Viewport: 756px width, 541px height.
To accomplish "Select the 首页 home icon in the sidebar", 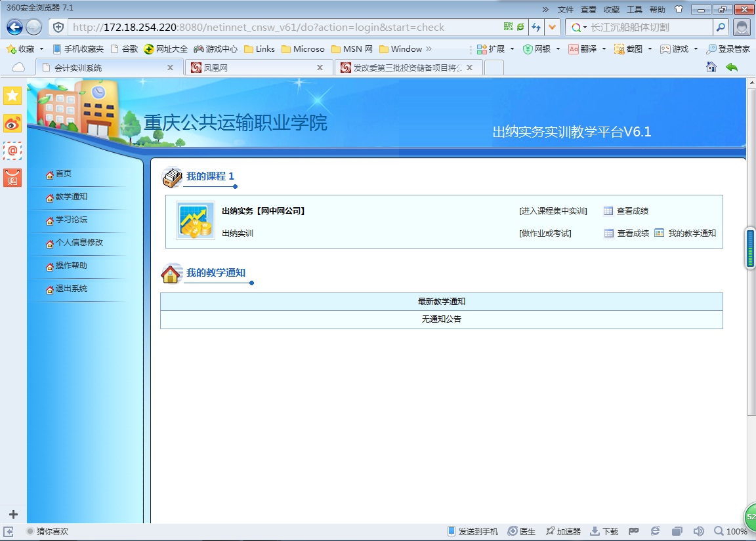I will [49, 174].
